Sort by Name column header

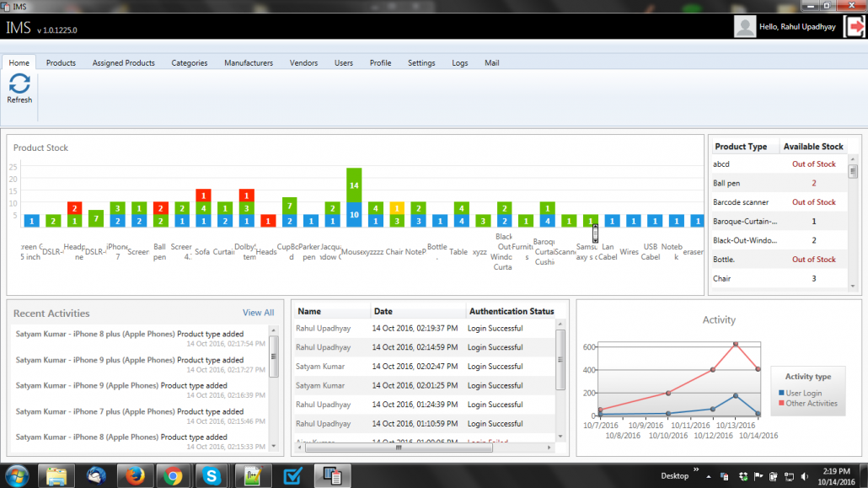(x=331, y=311)
